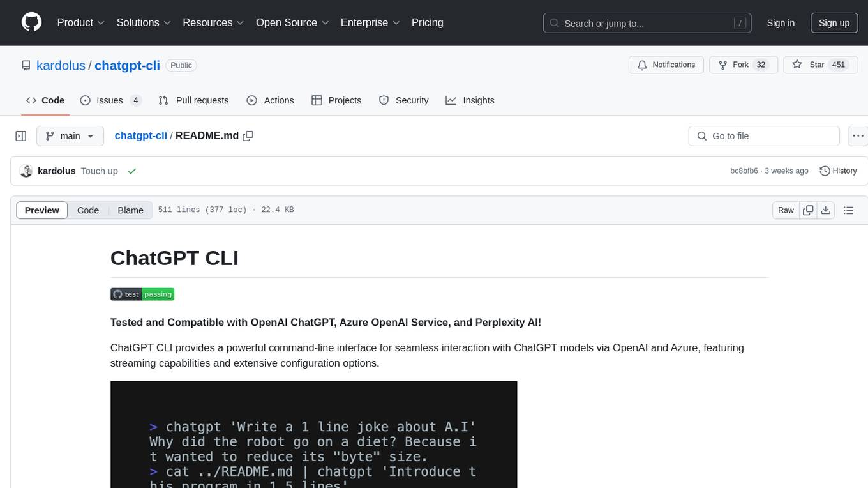The width and height of the screenshot is (868, 488).
Task: Expand the Enterprise menu
Action: click(370, 22)
